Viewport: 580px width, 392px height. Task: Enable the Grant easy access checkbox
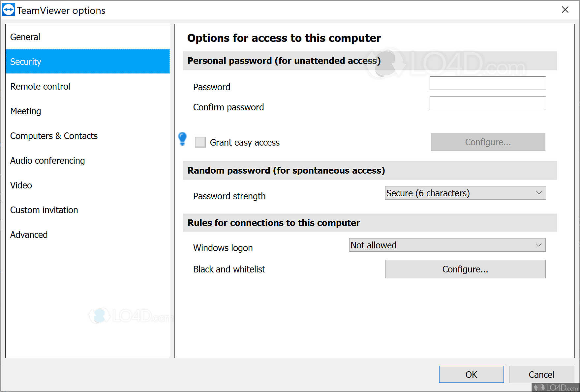[200, 142]
